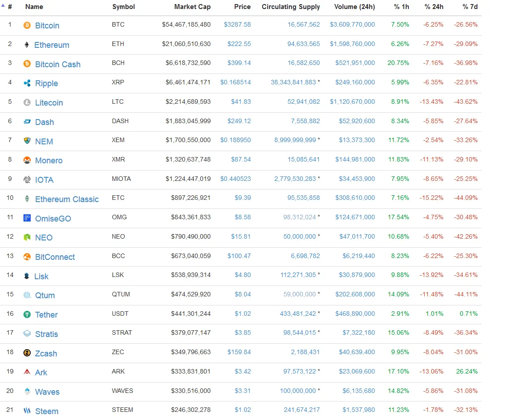Screen dimensions: 509x420
Task: Select Lisk market cap $538,939,314
Action: pos(191,275)
